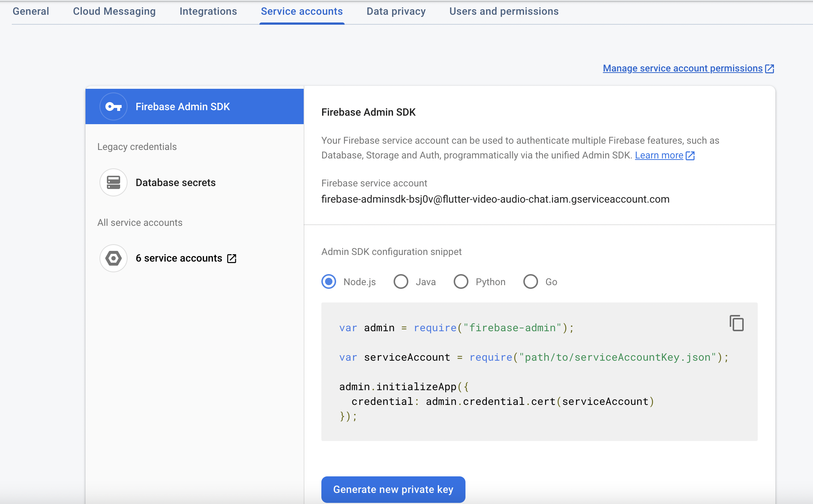Click the key icon for Firebase Admin SDK
813x504 pixels.
pos(114,106)
